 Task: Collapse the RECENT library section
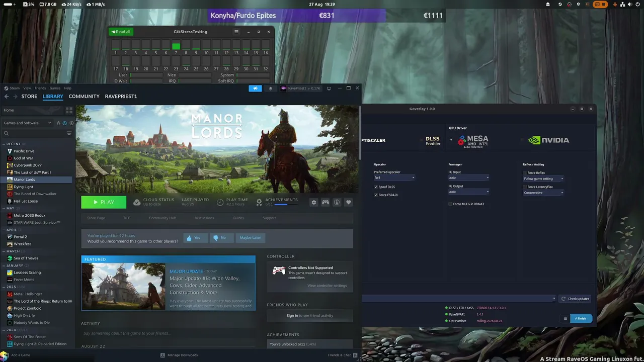point(5,144)
